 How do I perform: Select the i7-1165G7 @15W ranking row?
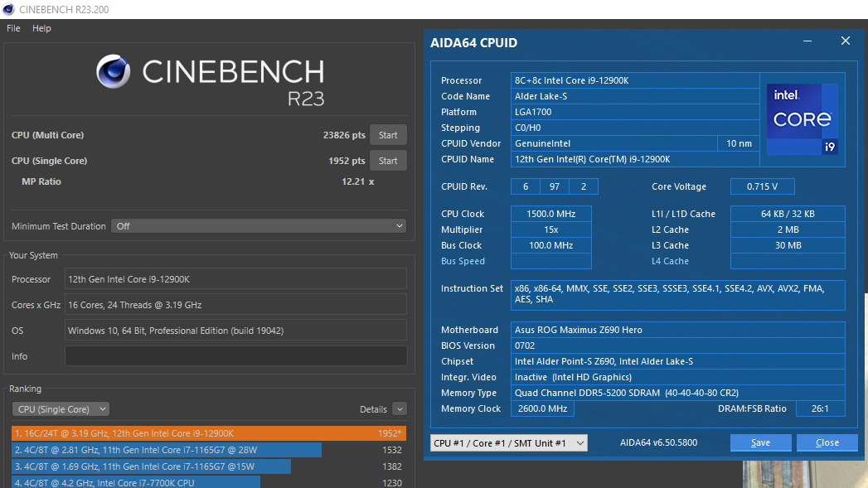(209, 466)
